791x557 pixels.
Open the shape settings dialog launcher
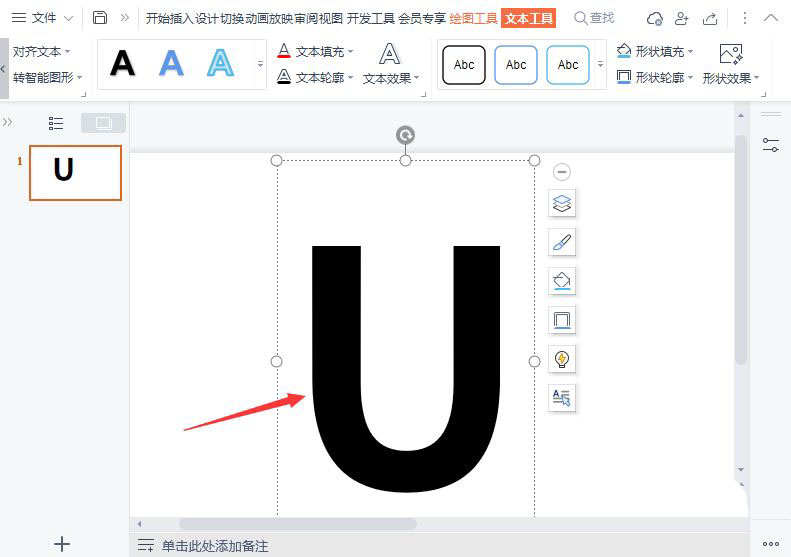(763, 94)
